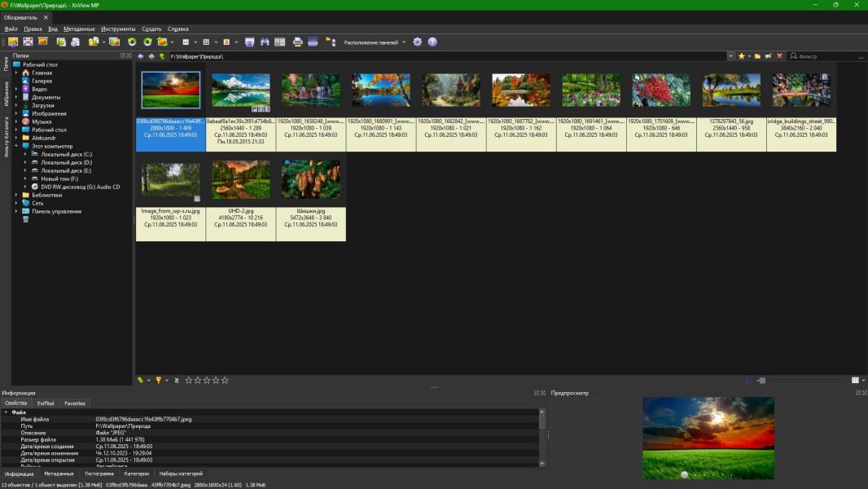This screenshot has height=489, width=868.
Task: Open the Гистограмма tab at bottom
Action: tap(99, 474)
